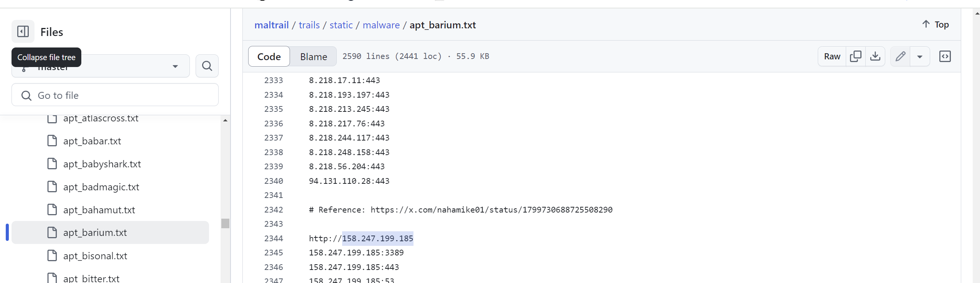Click the text 8.218.193.197:443
The image size is (980, 283).
pos(349,95)
